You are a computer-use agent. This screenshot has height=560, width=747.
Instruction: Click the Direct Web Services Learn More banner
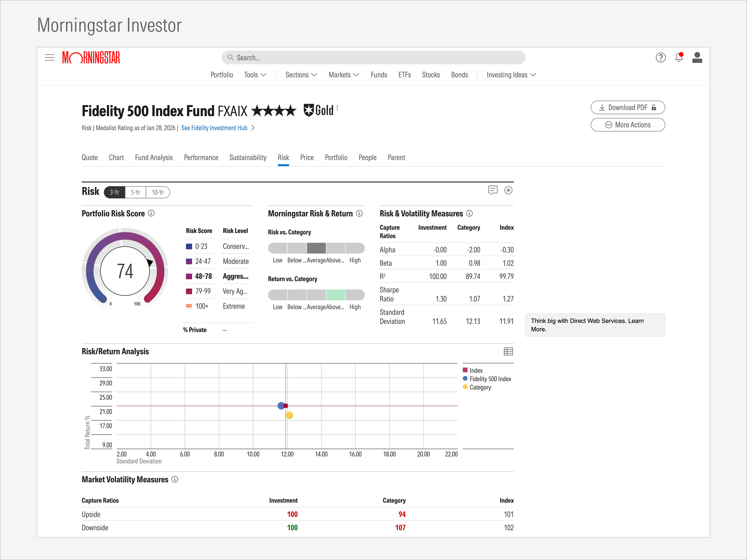pyautogui.click(x=595, y=325)
